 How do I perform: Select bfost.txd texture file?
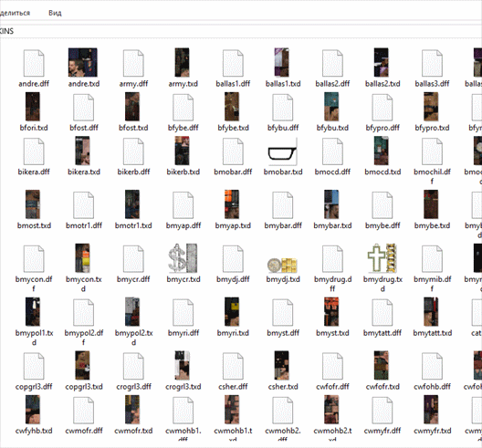tap(132, 107)
